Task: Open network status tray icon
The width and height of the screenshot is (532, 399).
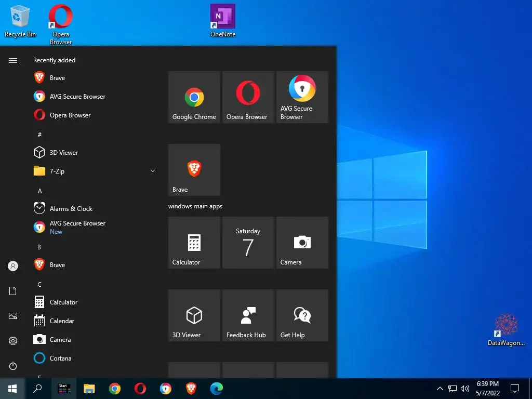Action: tap(453, 389)
